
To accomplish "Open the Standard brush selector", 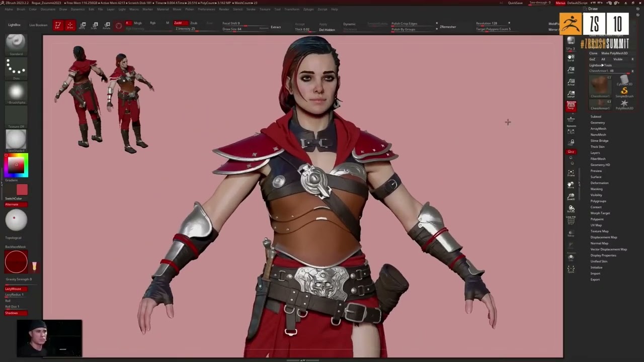I will click(x=16, y=44).
